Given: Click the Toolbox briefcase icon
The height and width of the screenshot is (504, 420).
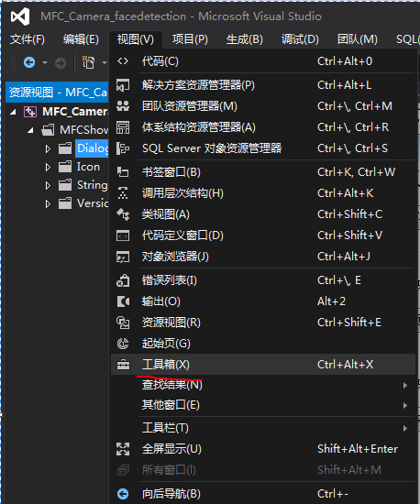Looking at the screenshot, I should [x=123, y=365].
